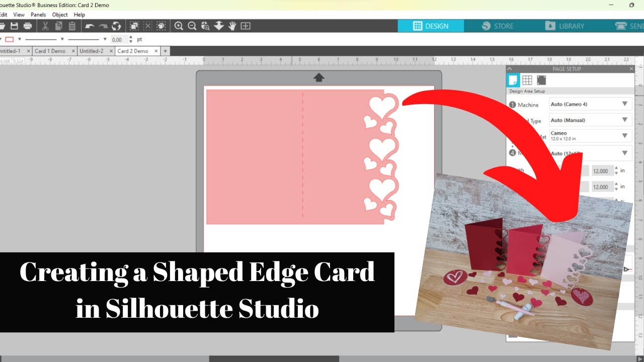Click the Save icon in the toolbar

click(14, 26)
